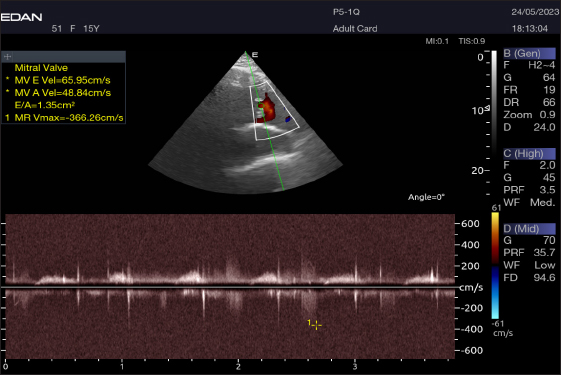Click the Adult Card preset label
Viewport: 561px width, 375px height.
355,29
